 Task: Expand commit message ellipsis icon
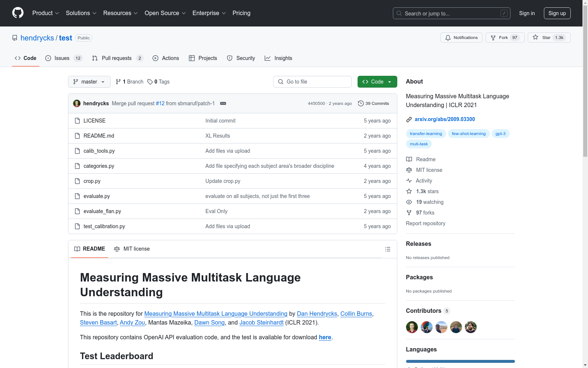223,103
